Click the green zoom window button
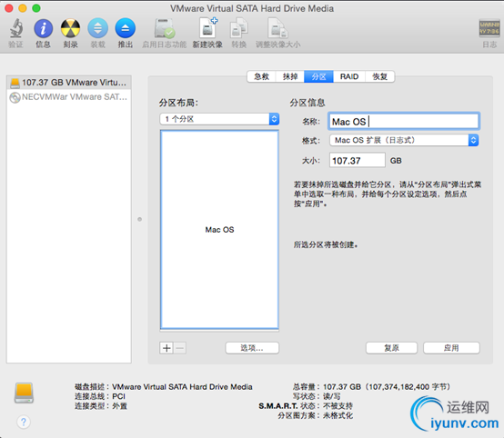The width and height of the screenshot is (504, 438). coord(36,8)
